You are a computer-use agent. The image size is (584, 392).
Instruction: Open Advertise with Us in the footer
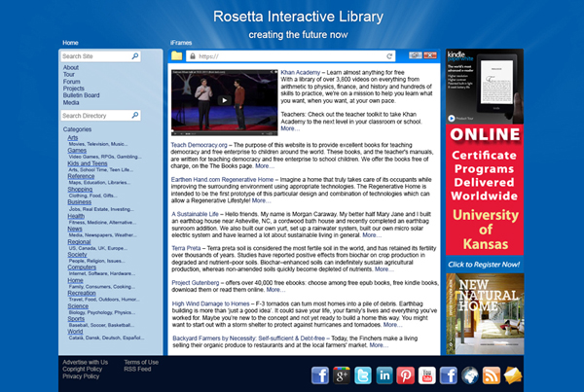tap(86, 362)
